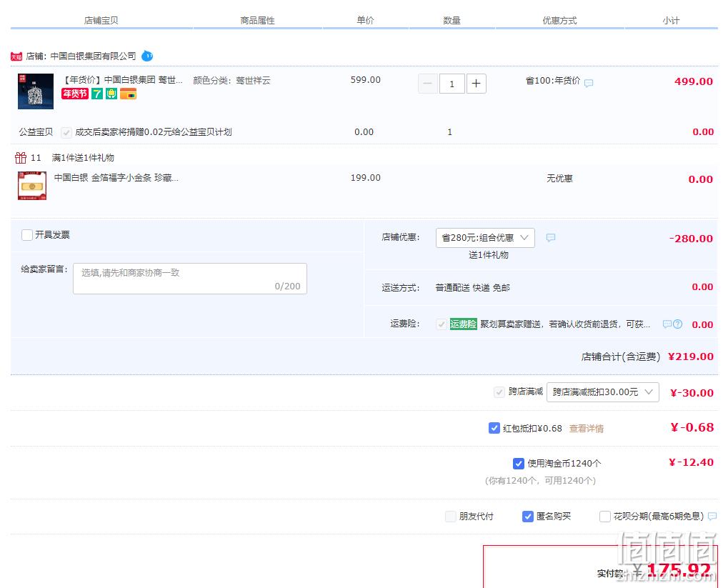Click the 普通配送 快递 免邮 shipping text
723x588 pixels.
point(473,288)
